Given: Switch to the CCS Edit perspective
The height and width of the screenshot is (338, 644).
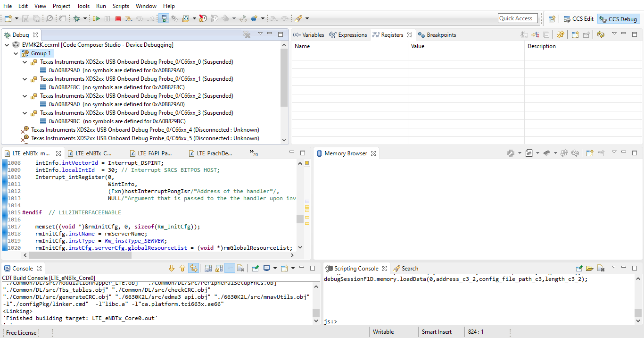Looking at the screenshot, I should (578, 19).
